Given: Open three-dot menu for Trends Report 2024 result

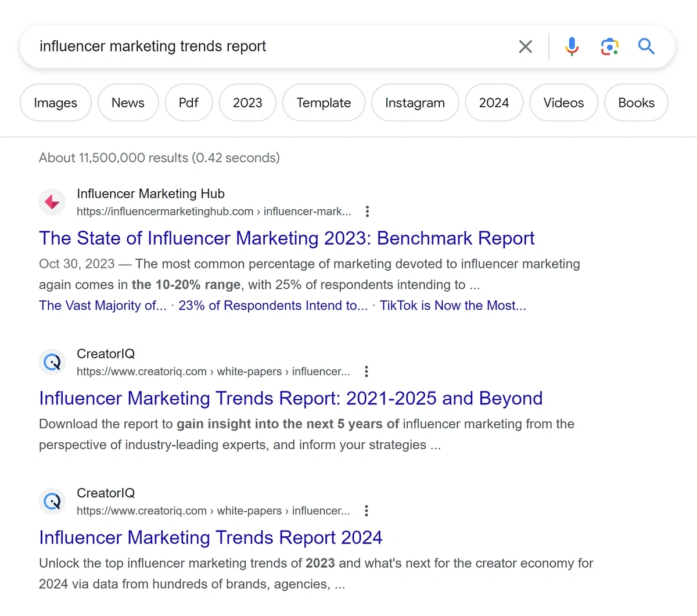Looking at the screenshot, I should [367, 511].
